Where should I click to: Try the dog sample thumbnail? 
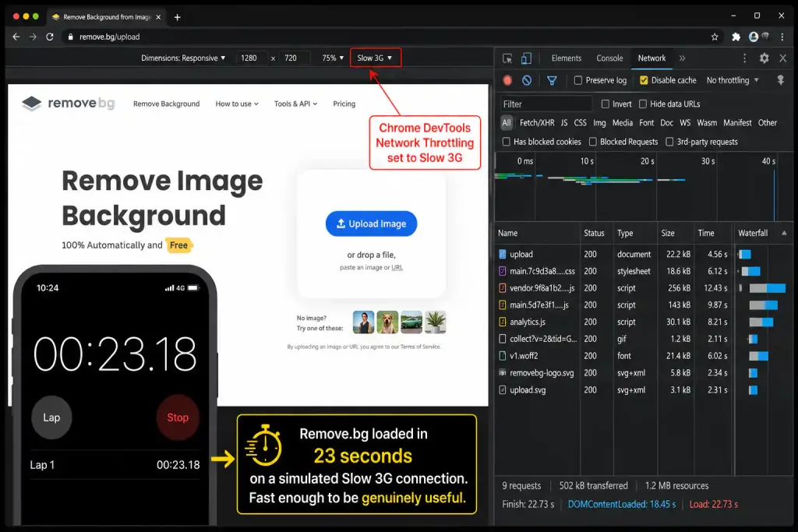[x=387, y=322]
